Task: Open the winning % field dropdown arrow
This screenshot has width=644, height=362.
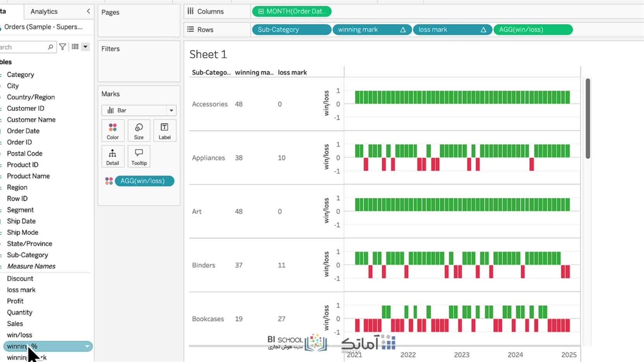Action: (x=87, y=346)
